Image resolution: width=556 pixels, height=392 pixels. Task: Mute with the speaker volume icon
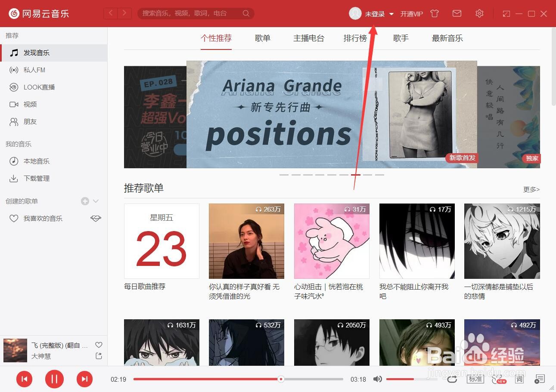point(377,379)
